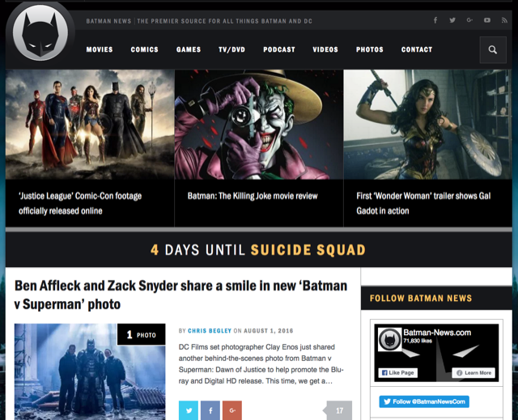Click the Facebook widget Batman avatar
This screenshot has width=518, height=420.
click(x=389, y=339)
